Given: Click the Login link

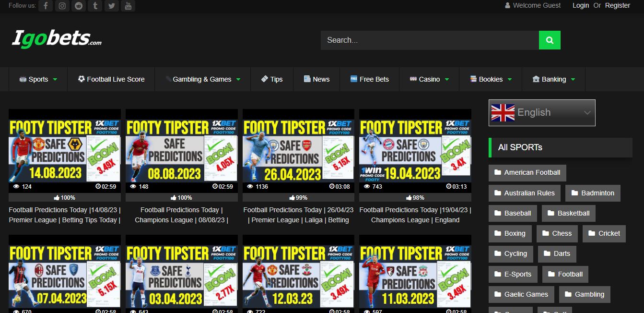Looking at the screenshot, I should [580, 5].
